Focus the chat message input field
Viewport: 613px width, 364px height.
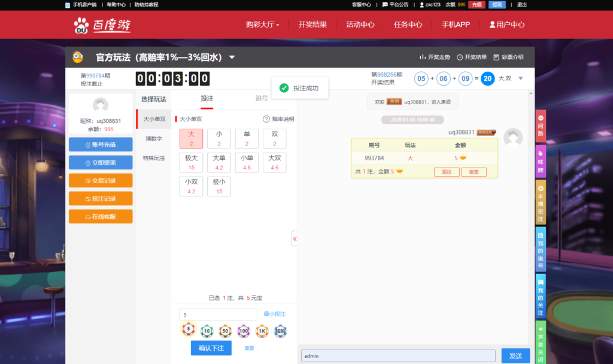(398, 356)
